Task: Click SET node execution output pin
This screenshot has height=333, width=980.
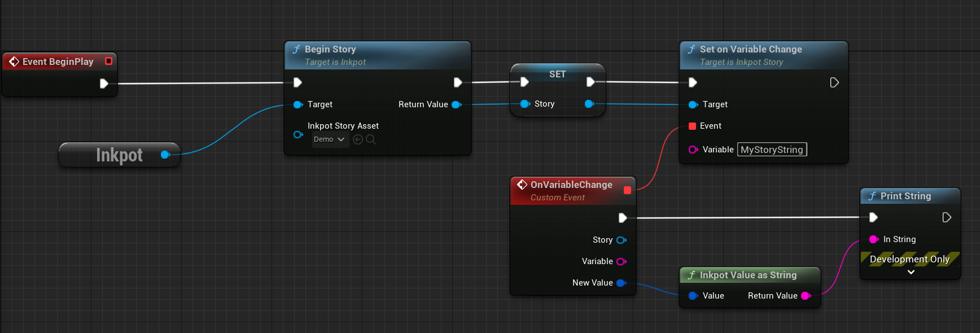Action: coord(590,82)
